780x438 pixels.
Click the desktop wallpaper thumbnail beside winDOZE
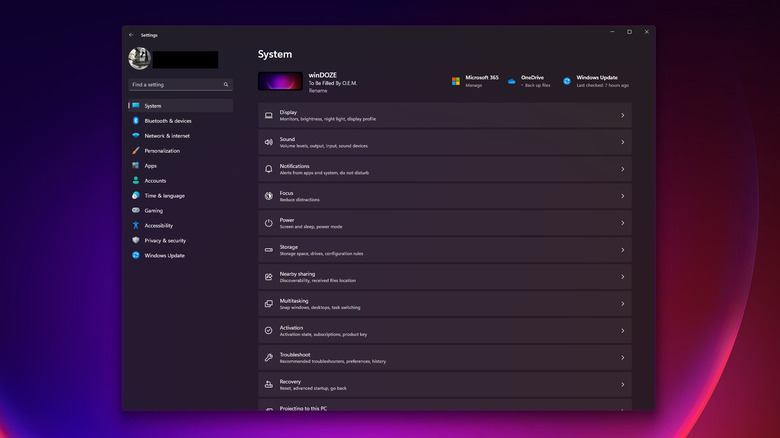(x=280, y=81)
